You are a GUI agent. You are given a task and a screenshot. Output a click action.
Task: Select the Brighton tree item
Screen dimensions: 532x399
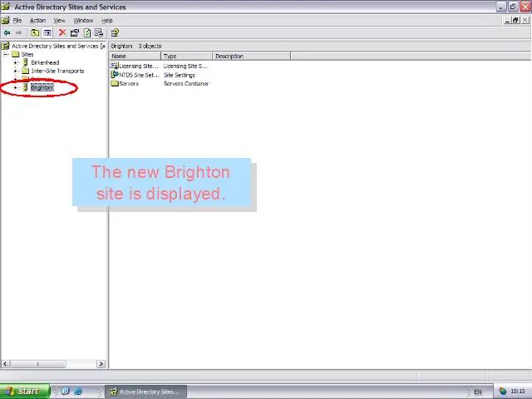click(x=42, y=87)
